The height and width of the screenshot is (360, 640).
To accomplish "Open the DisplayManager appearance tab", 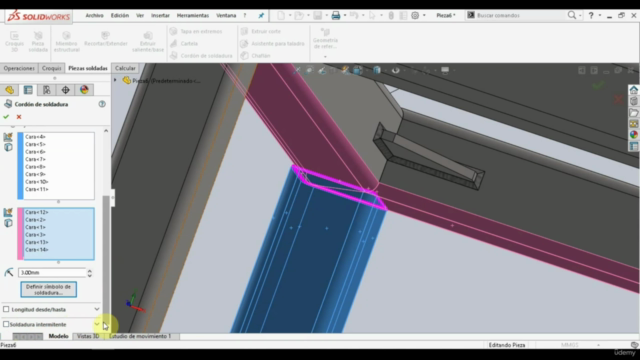I will [x=84, y=90].
